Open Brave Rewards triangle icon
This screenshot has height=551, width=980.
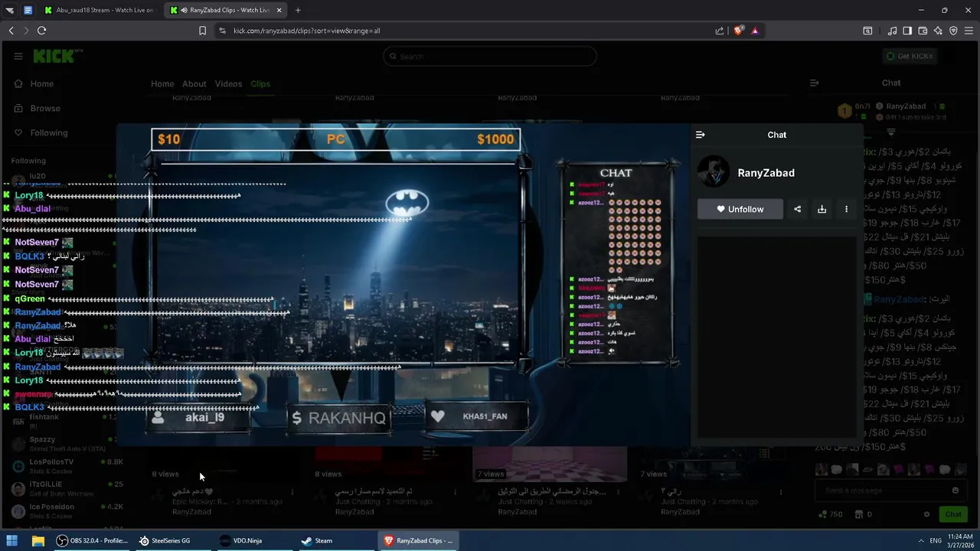[755, 31]
